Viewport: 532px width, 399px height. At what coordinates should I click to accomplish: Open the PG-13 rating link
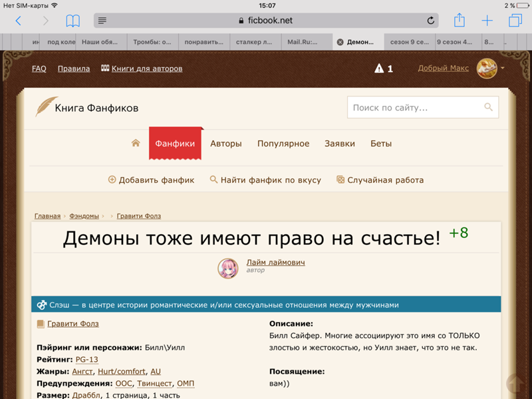(x=86, y=359)
